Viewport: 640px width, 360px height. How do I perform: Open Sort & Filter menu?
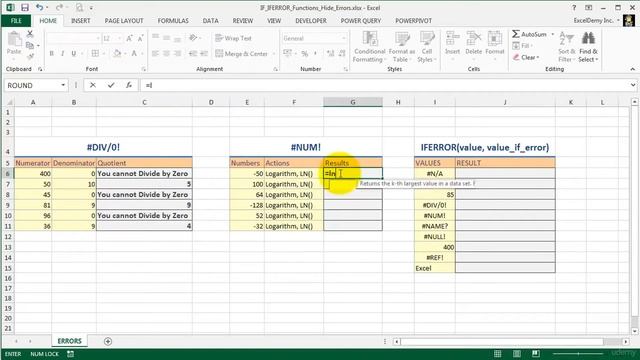[567, 47]
